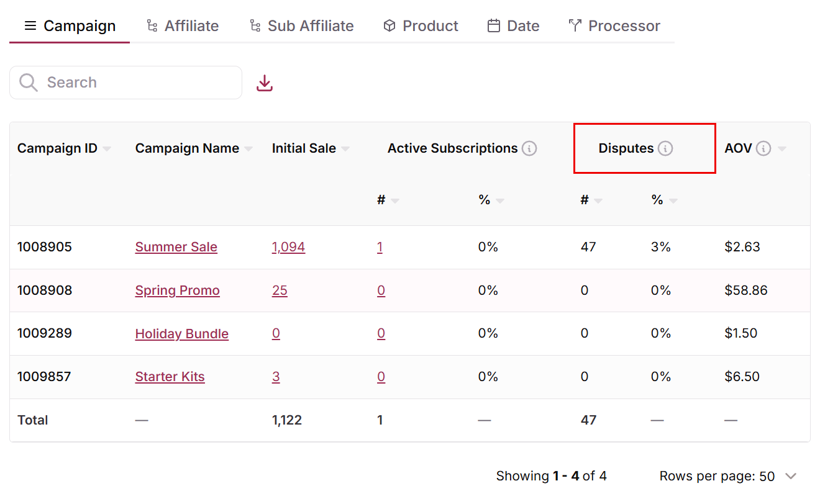Screen dimensions: 820x504
Task: Select the Campaign tab
Action: point(70,26)
